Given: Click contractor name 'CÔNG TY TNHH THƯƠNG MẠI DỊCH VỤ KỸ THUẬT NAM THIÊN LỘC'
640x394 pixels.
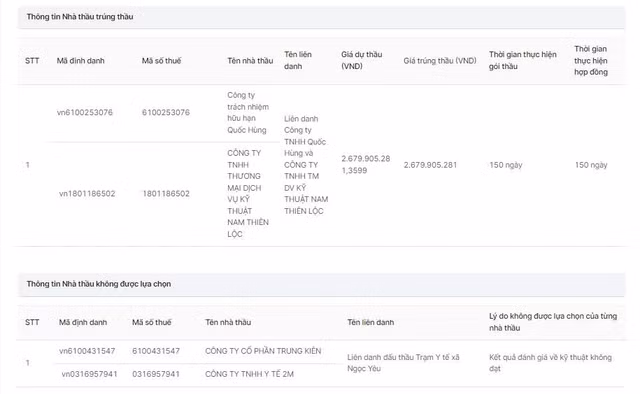Looking at the screenshot, I should pyautogui.click(x=248, y=194).
